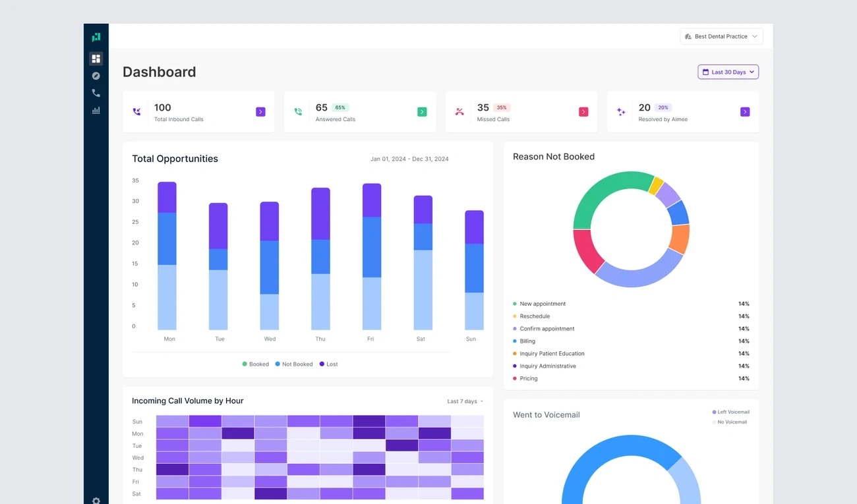Expand the Last 7 days heatmap filter
857x504 pixels.
click(x=465, y=401)
